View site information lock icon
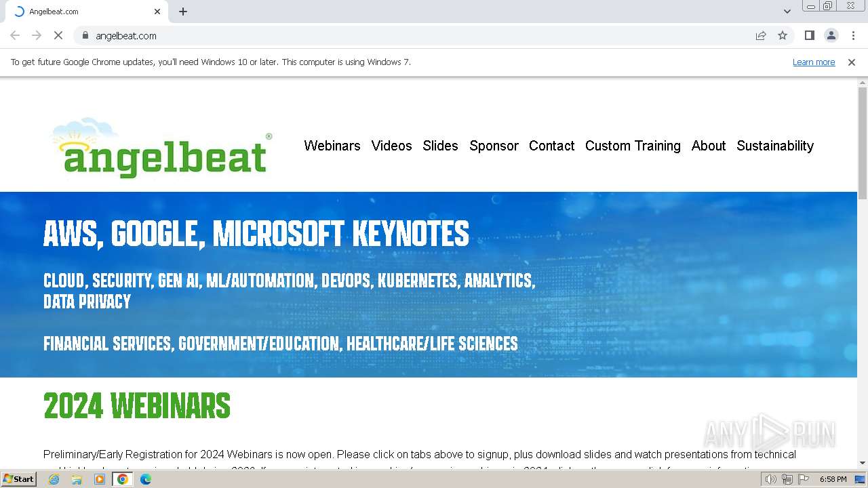This screenshot has height=488, width=868. coord(85,35)
